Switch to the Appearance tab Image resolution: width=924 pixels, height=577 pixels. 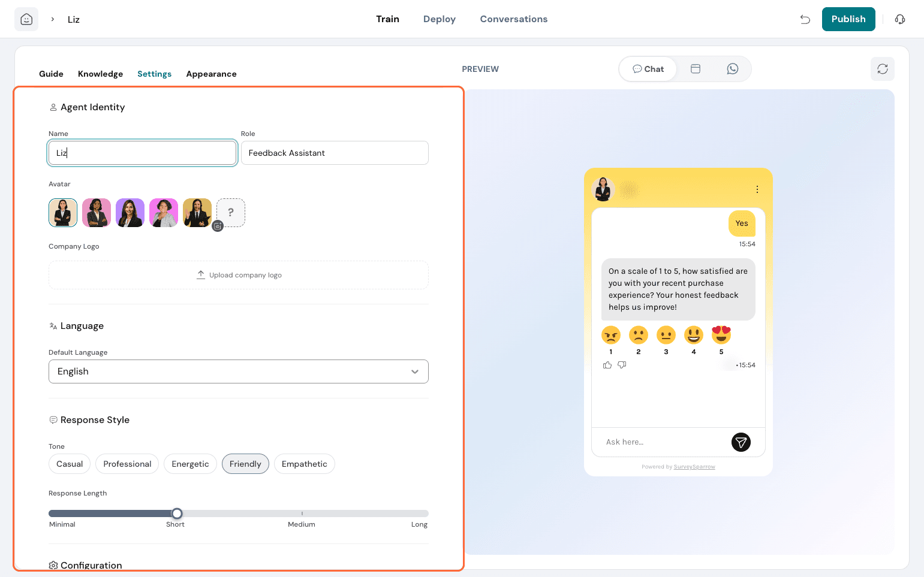pos(211,74)
